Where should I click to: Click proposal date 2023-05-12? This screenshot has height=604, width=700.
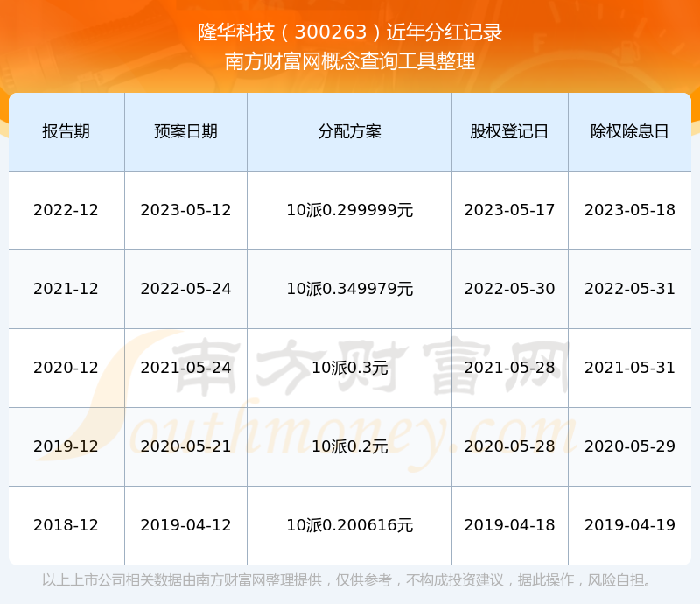(185, 210)
